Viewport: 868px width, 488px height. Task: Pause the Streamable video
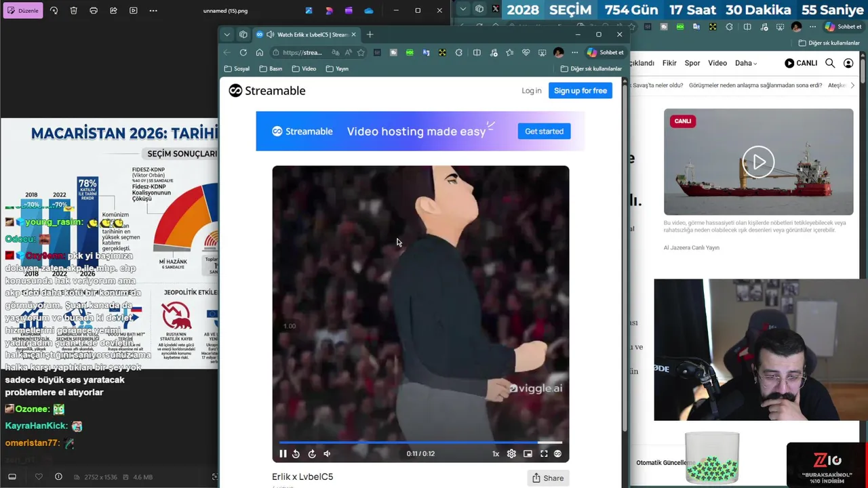pyautogui.click(x=283, y=454)
